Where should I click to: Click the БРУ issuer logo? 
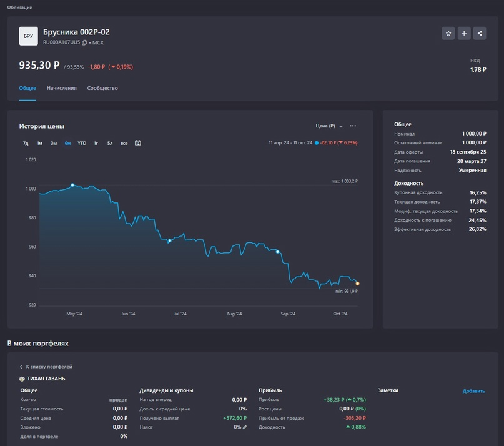coord(28,36)
